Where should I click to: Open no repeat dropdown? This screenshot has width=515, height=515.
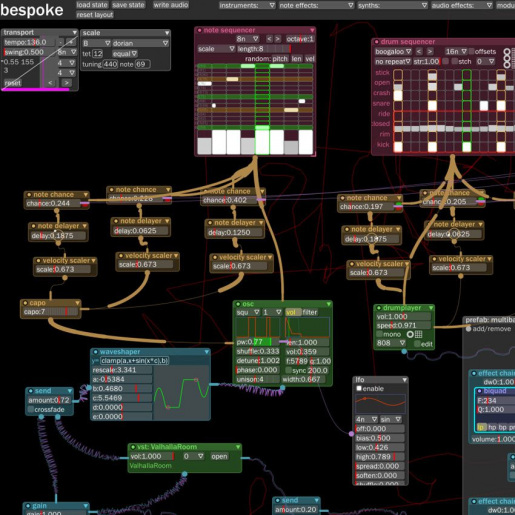pos(393,62)
